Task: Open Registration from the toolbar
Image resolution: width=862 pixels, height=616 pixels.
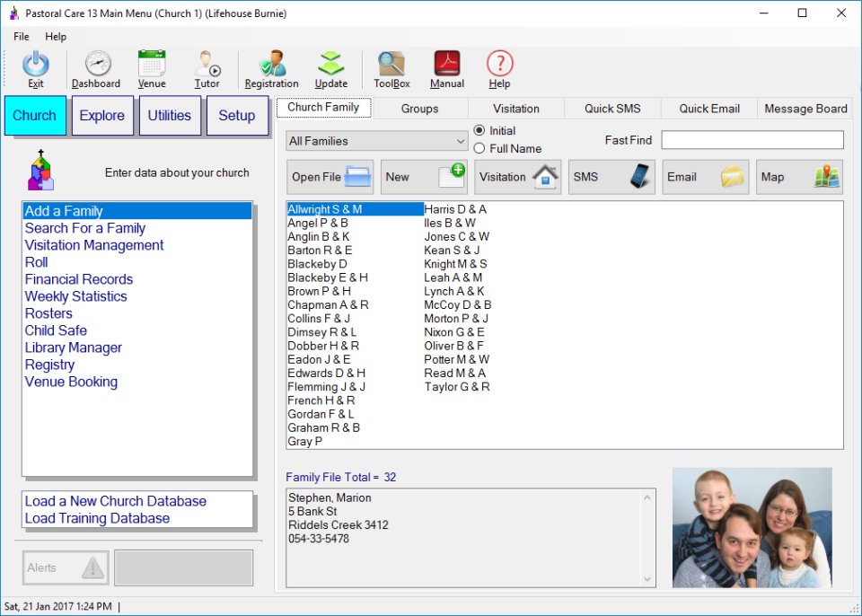Action: tap(271, 65)
